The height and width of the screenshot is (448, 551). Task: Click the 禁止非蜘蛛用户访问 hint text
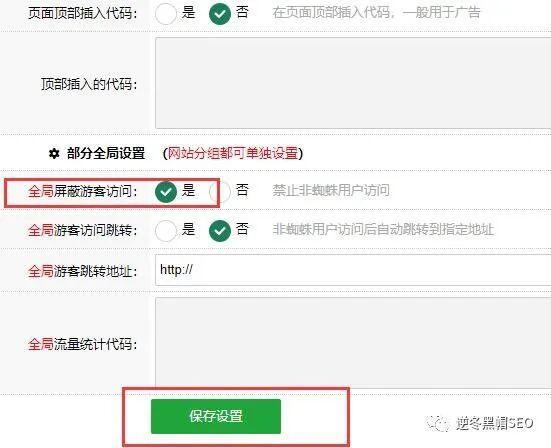331,190
